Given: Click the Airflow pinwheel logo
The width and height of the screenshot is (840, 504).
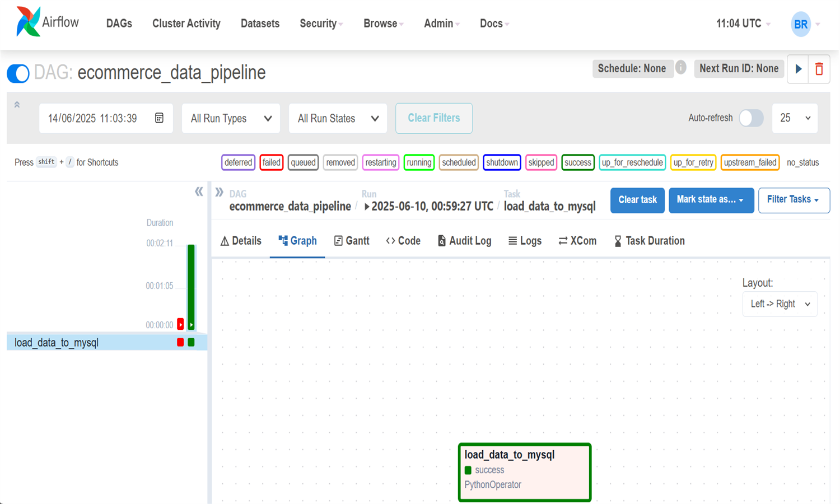Looking at the screenshot, I should click(28, 22).
